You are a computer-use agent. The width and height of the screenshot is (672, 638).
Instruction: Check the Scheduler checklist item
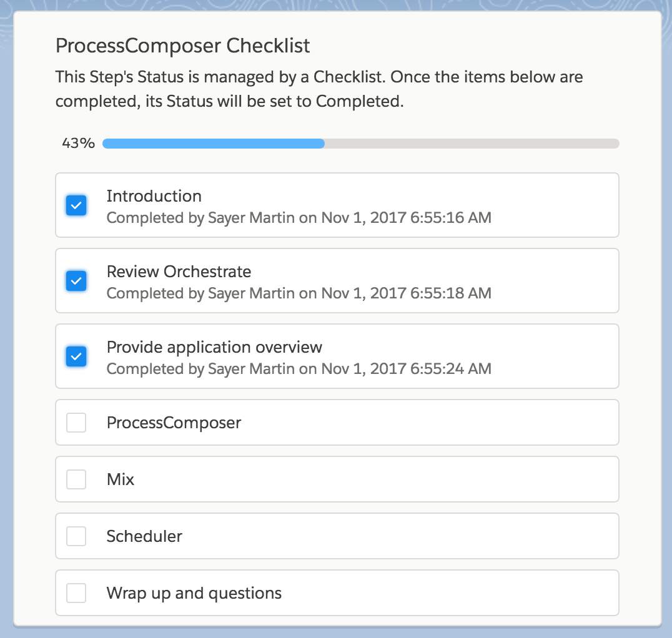[76, 536]
